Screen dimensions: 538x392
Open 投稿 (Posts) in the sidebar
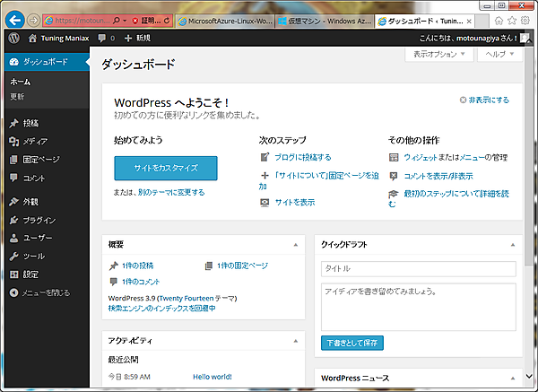tap(30, 123)
